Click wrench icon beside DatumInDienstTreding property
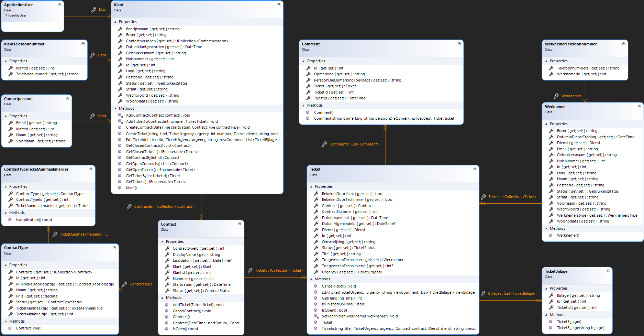Image resolution: width=644 pixels, height=336 pixels. click(551, 137)
